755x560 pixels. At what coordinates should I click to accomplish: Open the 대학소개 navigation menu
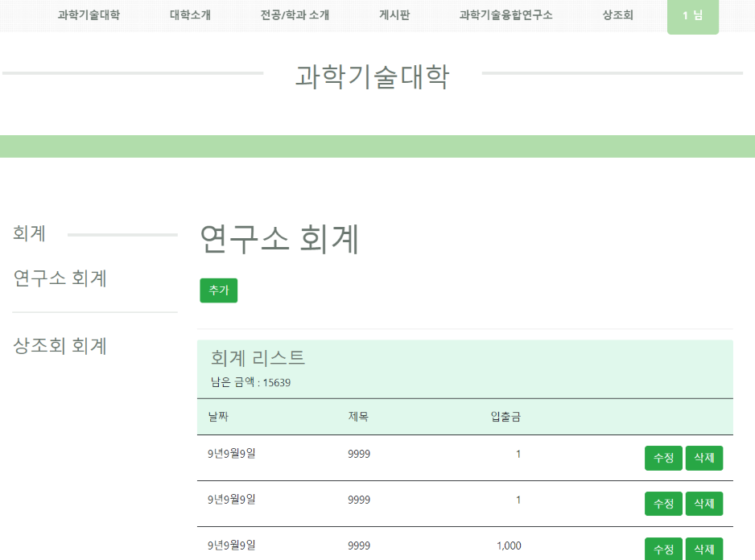190,14
